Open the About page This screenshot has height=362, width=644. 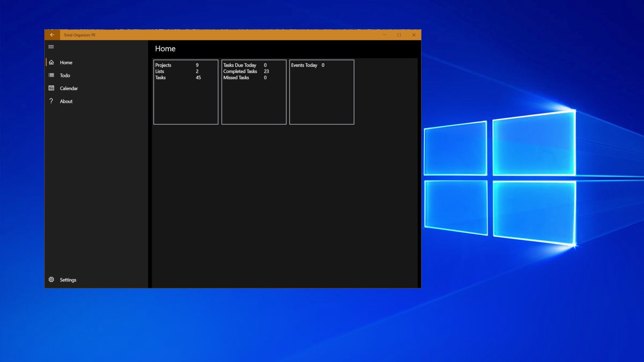click(97, 101)
